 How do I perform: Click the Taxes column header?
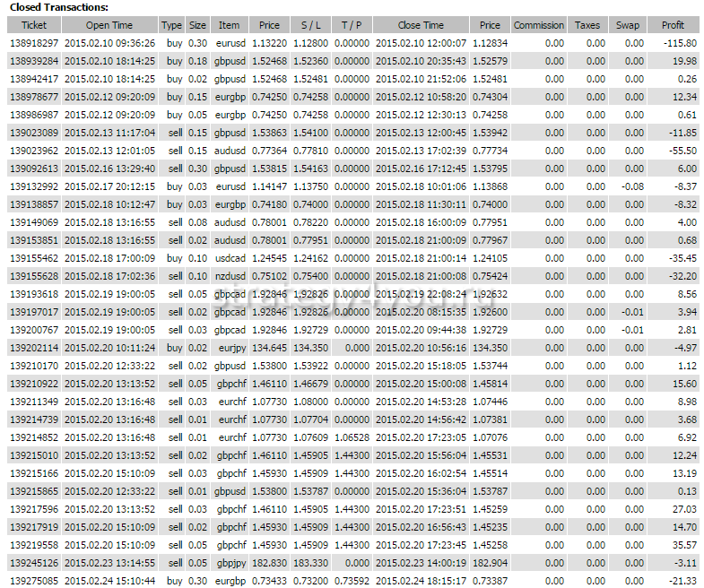(587, 25)
